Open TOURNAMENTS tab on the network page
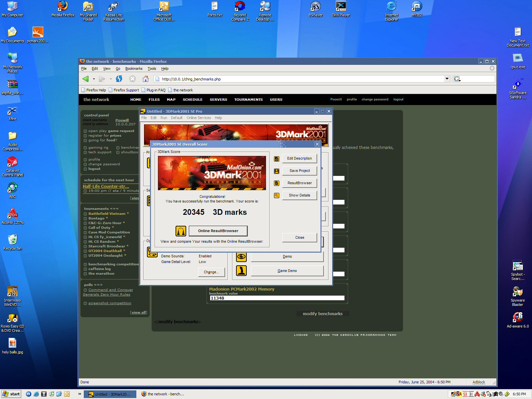 pos(248,99)
